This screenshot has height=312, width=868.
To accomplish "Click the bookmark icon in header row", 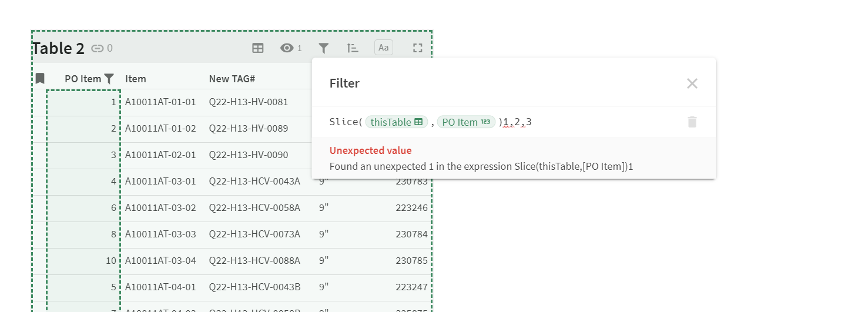I will [x=40, y=78].
